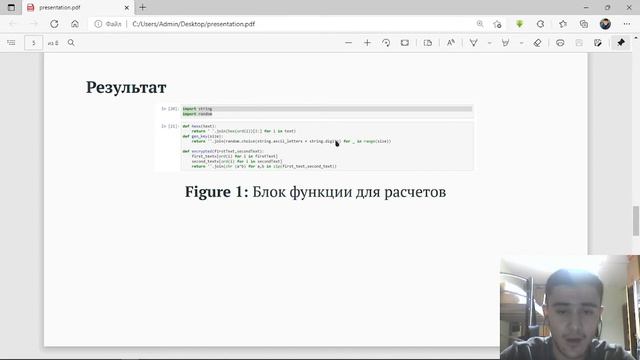Click the page number field showing 5
This screenshot has height=360, width=640.
point(33,42)
